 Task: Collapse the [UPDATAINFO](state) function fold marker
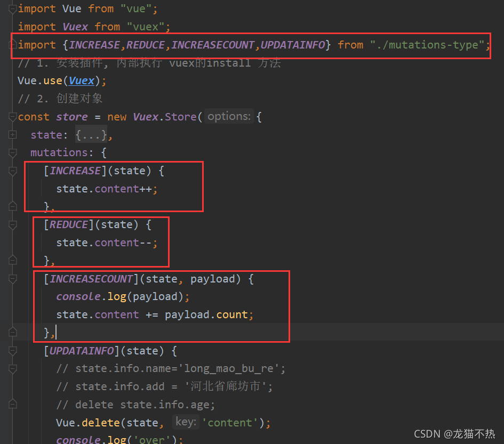click(x=13, y=351)
